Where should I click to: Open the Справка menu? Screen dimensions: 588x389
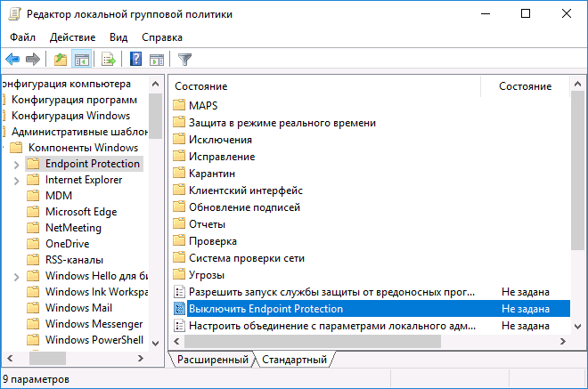click(x=162, y=37)
